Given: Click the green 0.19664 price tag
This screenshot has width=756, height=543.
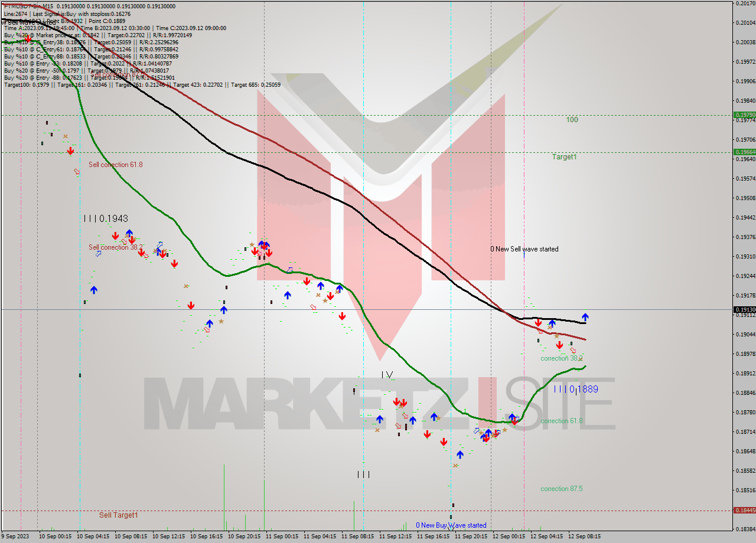Looking at the screenshot, I should pyautogui.click(x=744, y=152).
